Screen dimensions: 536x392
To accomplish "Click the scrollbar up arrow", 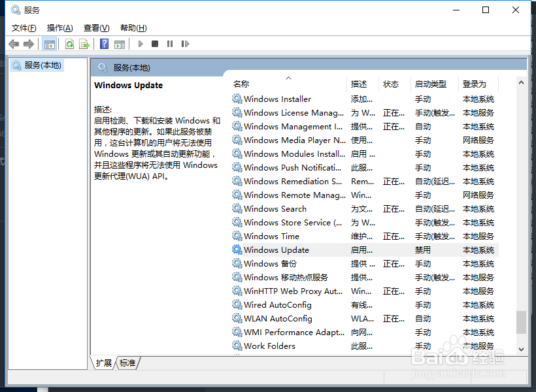I will pos(522,82).
